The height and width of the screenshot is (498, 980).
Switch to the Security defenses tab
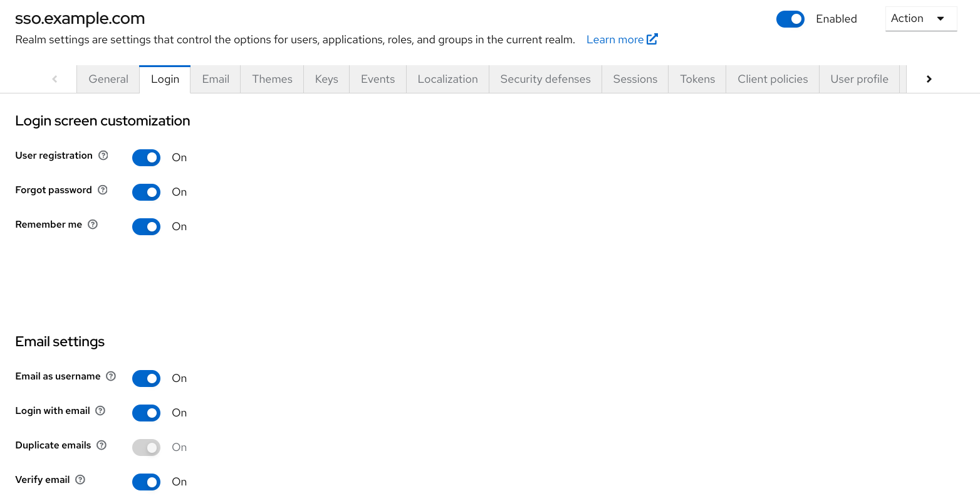(545, 79)
